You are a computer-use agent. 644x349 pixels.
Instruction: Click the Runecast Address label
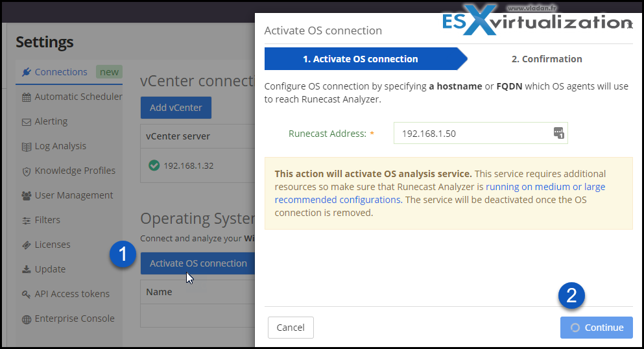tap(328, 134)
